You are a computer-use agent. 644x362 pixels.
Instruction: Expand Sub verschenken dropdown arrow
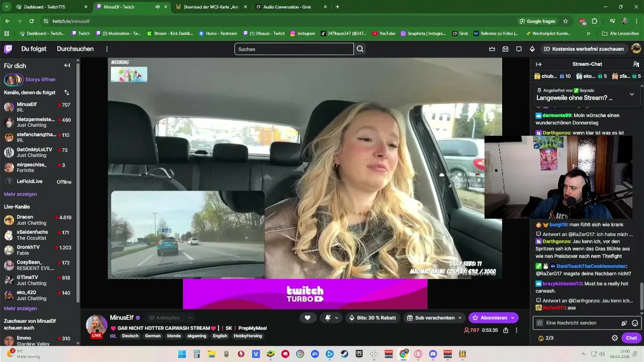pos(459,318)
